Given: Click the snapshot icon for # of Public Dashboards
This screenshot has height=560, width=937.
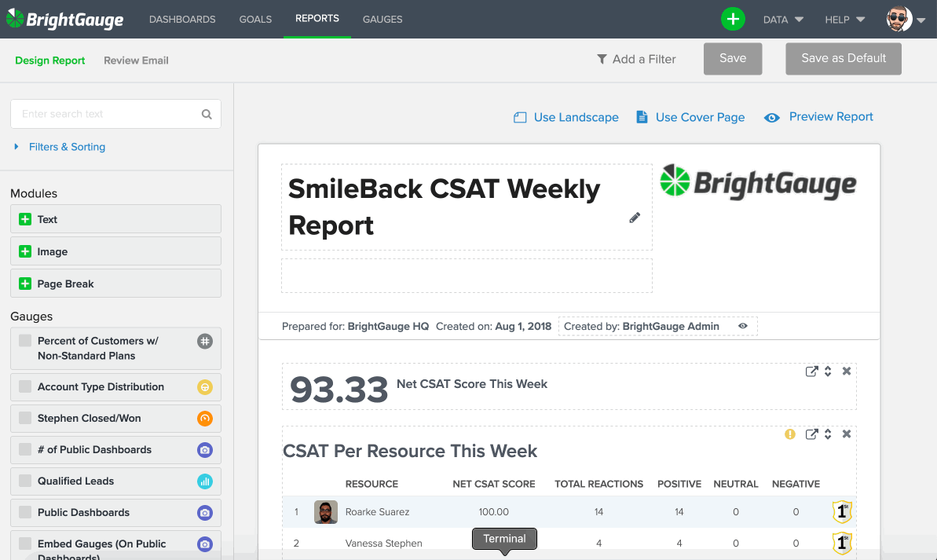Looking at the screenshot, I should pyautogui.click(x=205, y=450).
